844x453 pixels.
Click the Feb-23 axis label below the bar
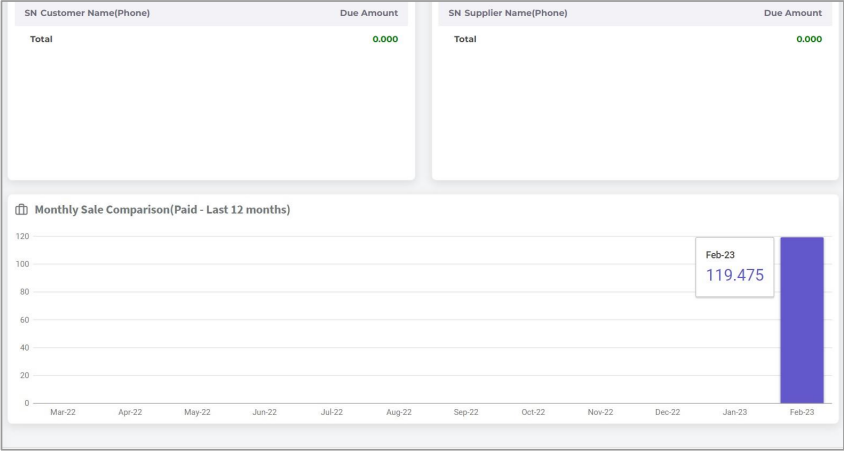[x=802, y=412]
